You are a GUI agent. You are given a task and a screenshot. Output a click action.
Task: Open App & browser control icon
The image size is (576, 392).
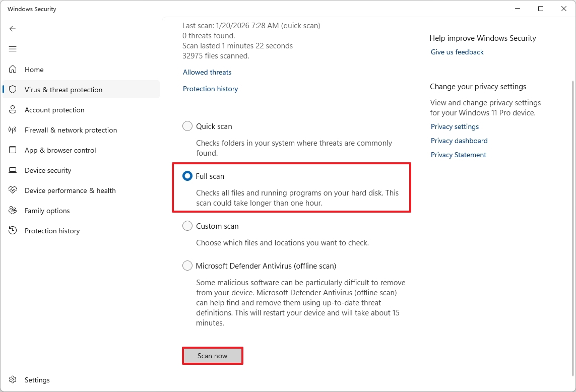point(12,150)
